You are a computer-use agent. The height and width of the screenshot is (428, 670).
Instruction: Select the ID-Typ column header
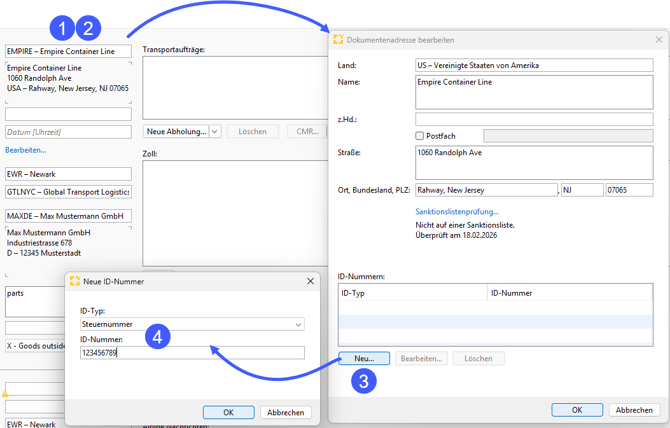(x=412, y=293)
